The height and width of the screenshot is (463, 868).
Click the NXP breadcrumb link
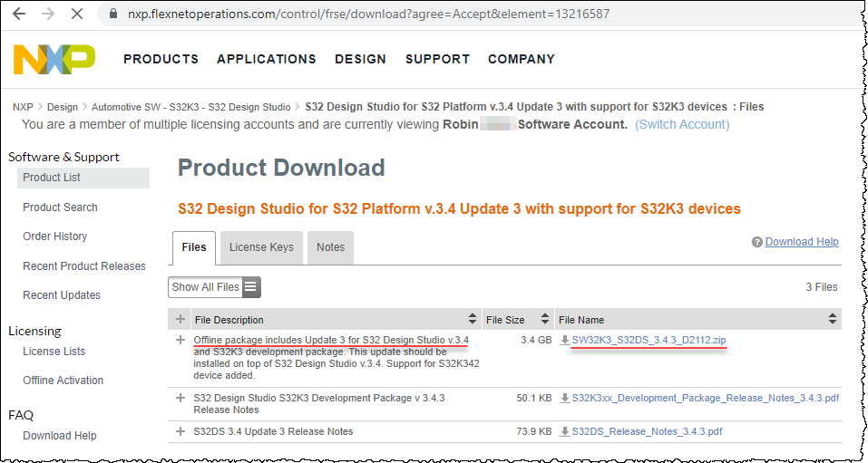click(23, 107)
